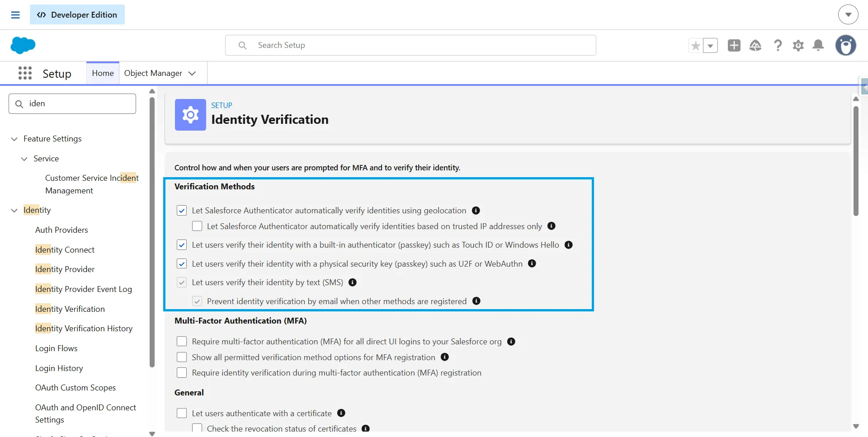Collapse the Service tree node
Screen dimensions: 868x437
click(x=24, y=159)
